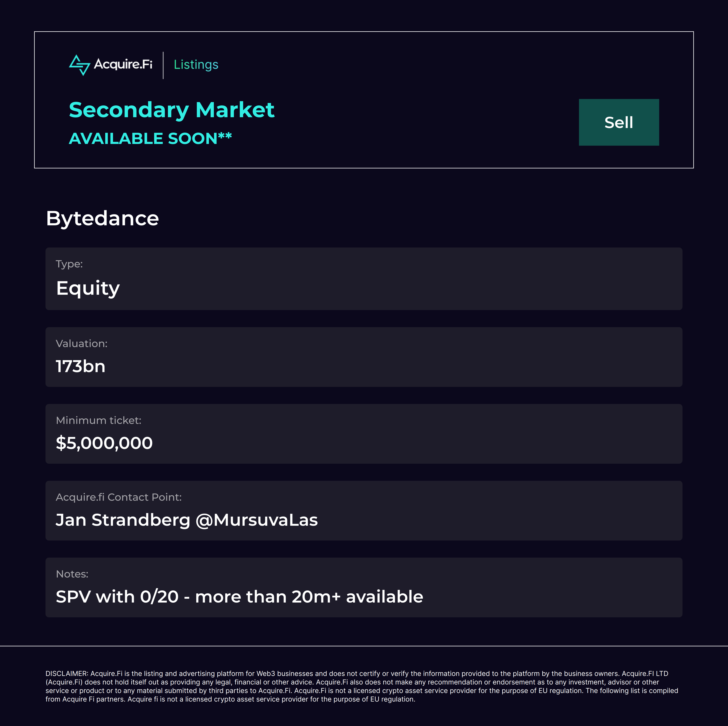Viewport: 728px width, 726px height.
Task: Click the DISCLAIMER paragraph at bottom
Action: tap(362, 686)
